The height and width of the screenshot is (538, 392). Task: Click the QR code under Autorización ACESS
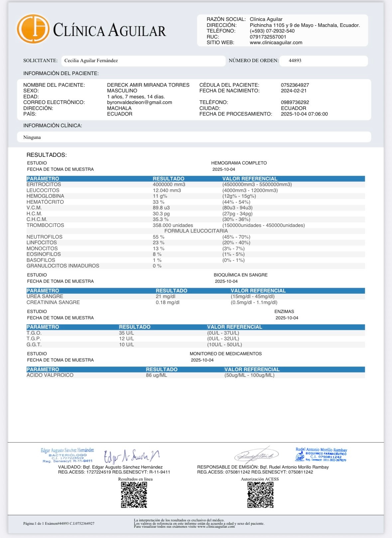click(260, 495)
